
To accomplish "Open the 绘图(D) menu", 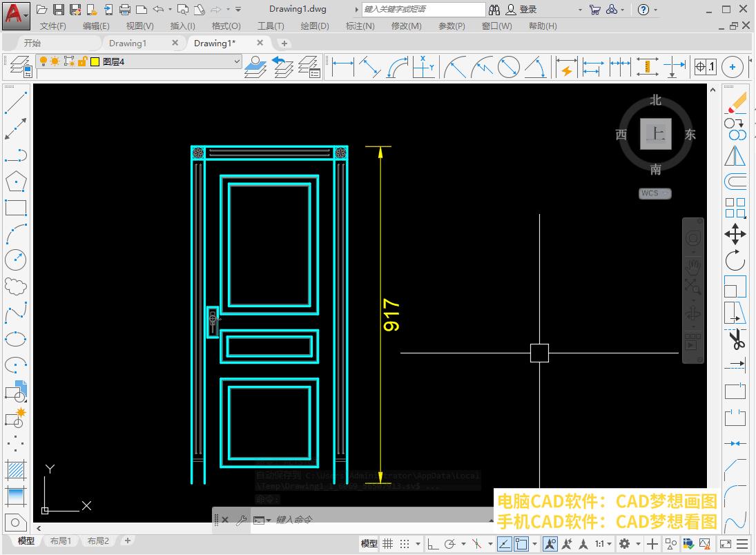I will [x=315, y=26].
